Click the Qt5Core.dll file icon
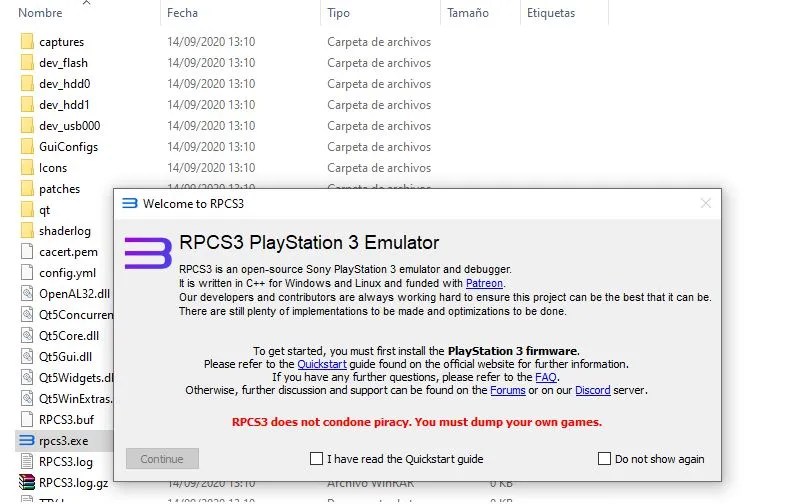This screenshot has width=787, height=504. click(27, 336)
